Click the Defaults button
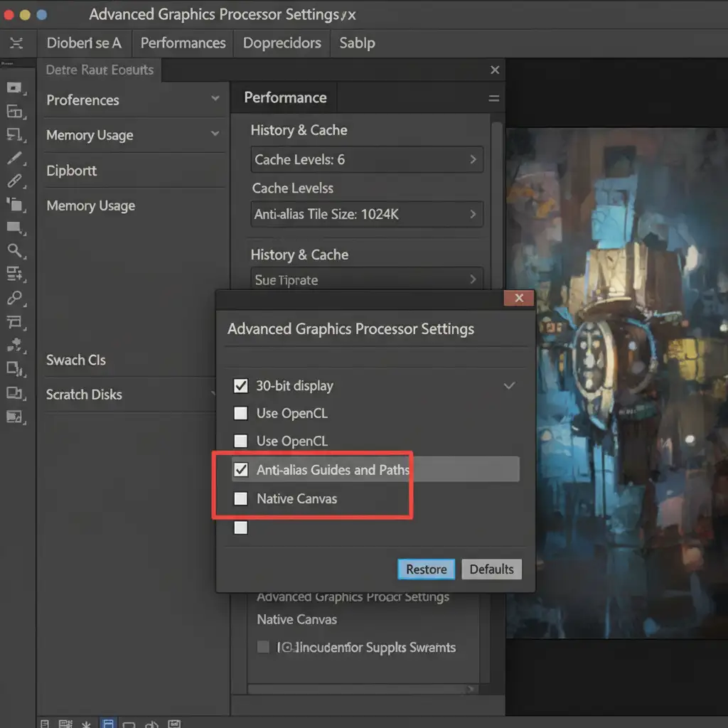Viewport: 728px width, 728px height. 491,569
